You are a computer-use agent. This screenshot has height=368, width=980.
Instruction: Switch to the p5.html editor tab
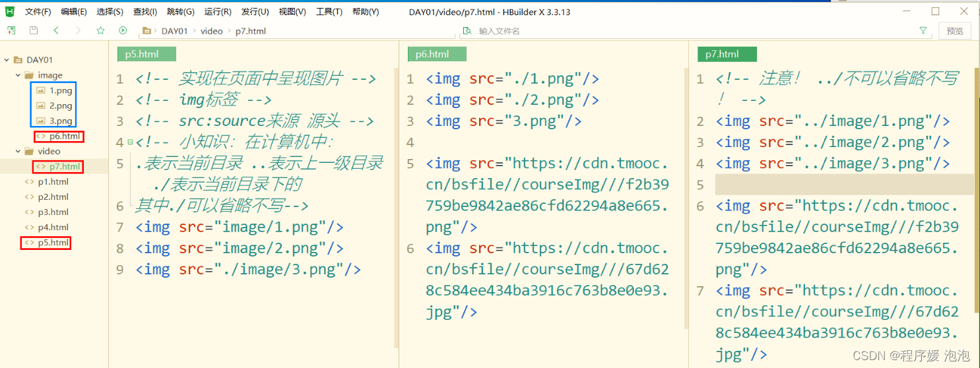(147, 55)
